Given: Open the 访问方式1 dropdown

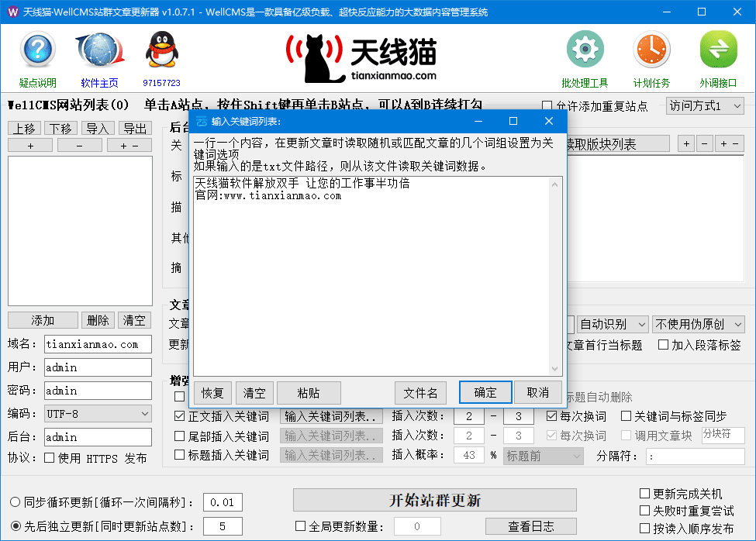Looking at the screenshot, I should pyautogui.click(x=705, y=106).
